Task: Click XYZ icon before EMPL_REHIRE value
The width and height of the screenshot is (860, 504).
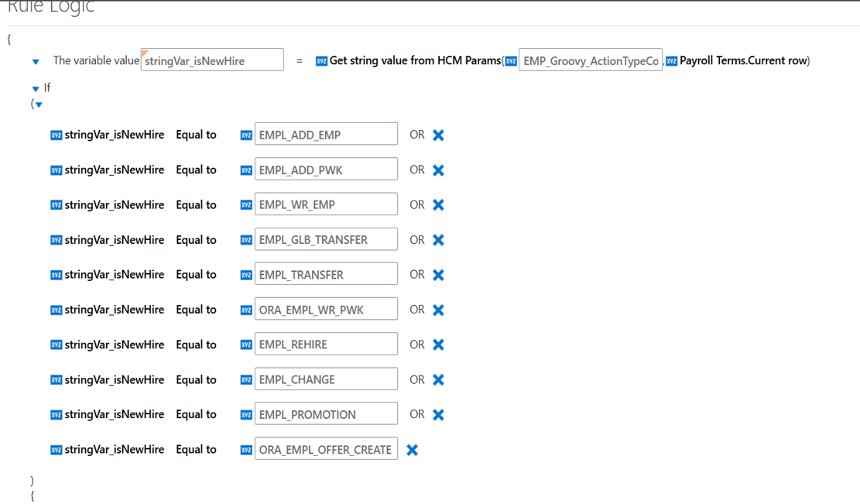Action: 246,345
